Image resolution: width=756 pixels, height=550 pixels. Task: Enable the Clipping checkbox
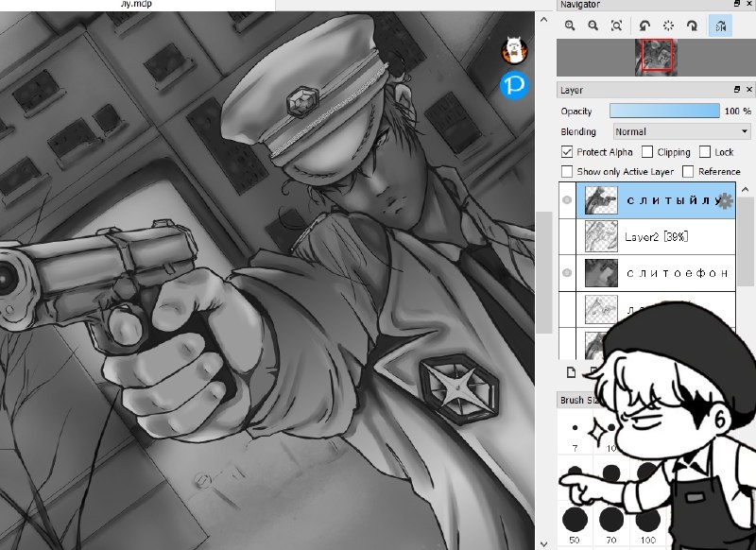647,152
